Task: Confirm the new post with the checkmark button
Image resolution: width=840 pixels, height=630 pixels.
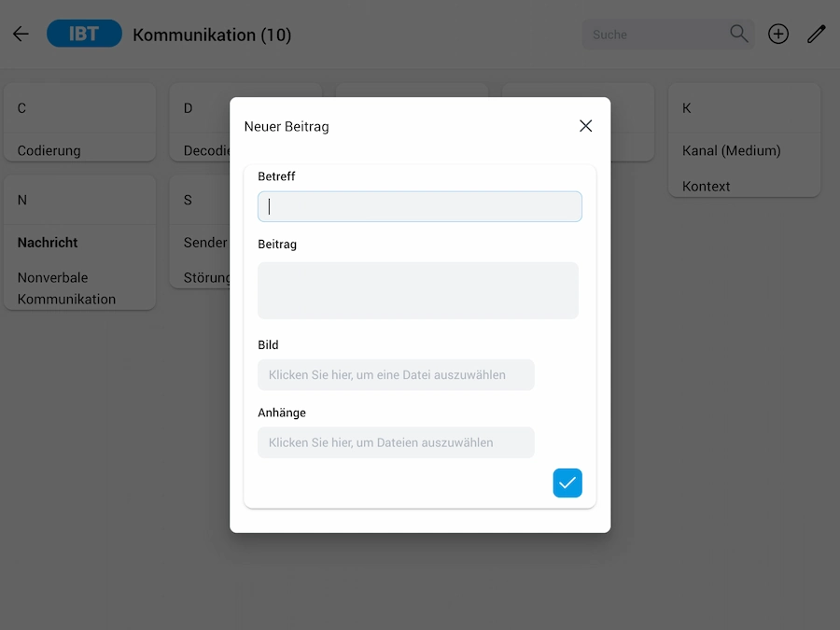Action: pyautogui.click(x=567, y=483)
